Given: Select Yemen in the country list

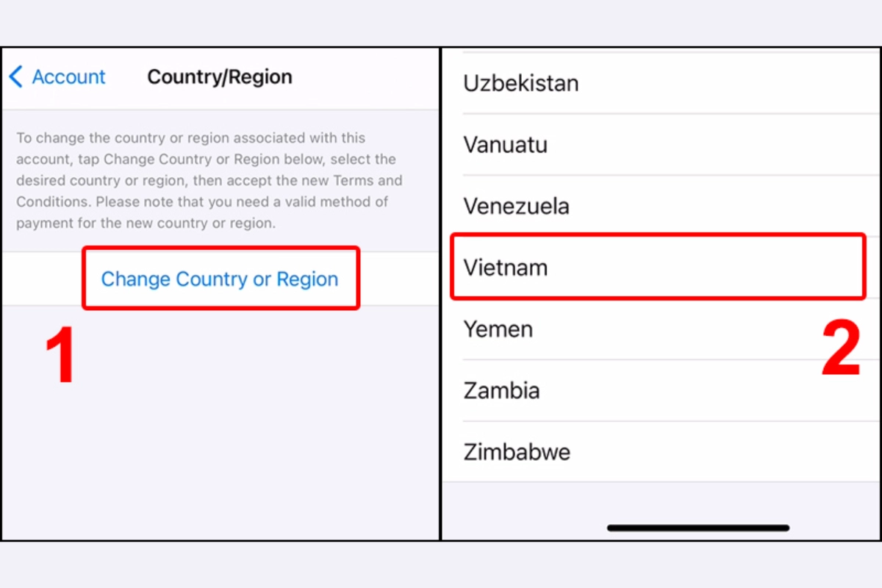Looking at the screenshot, I should tap(498, 329).
